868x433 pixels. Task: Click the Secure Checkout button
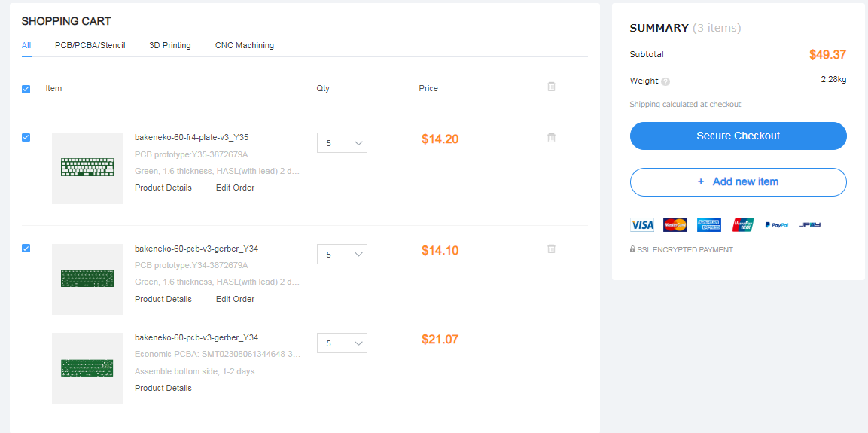tap(738, 136)
